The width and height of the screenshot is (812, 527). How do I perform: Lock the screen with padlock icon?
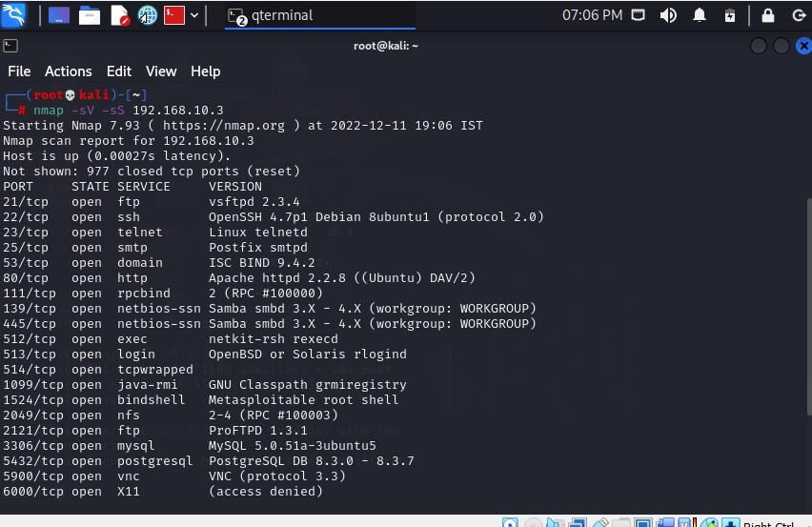coord(768,15)
